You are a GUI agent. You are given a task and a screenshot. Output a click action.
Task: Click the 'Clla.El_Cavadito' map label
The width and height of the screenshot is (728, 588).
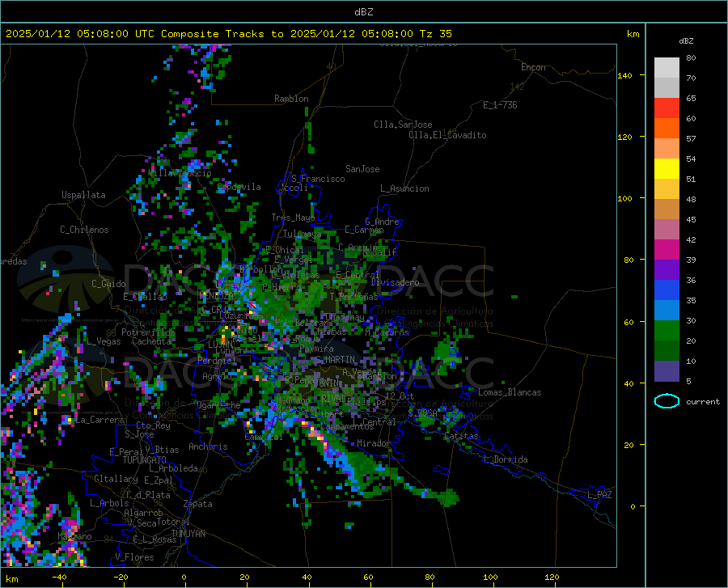[447, 135]
